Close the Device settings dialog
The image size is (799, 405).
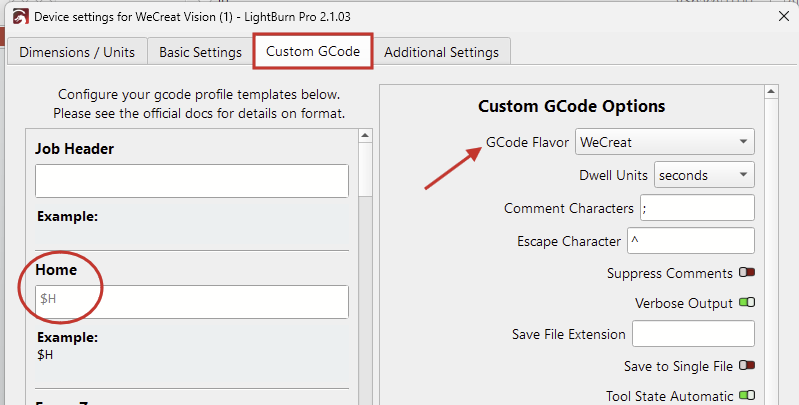tap(784, 16)
